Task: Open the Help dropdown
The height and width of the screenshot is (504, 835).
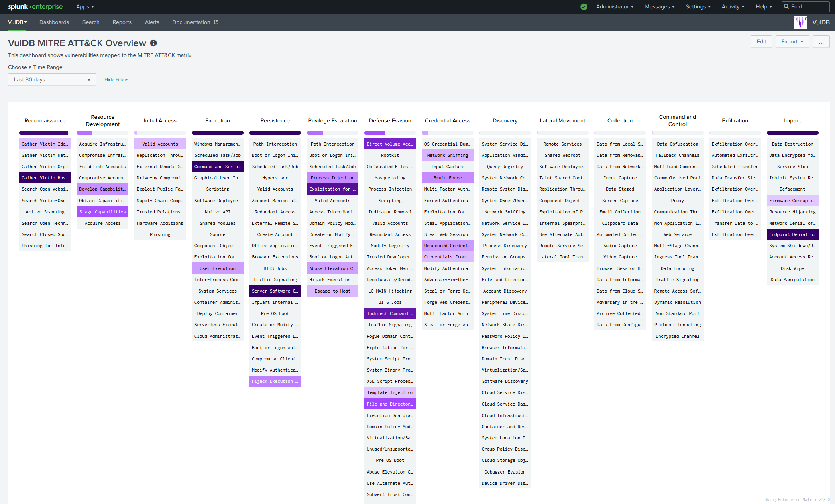Action: tap(764, 7)
